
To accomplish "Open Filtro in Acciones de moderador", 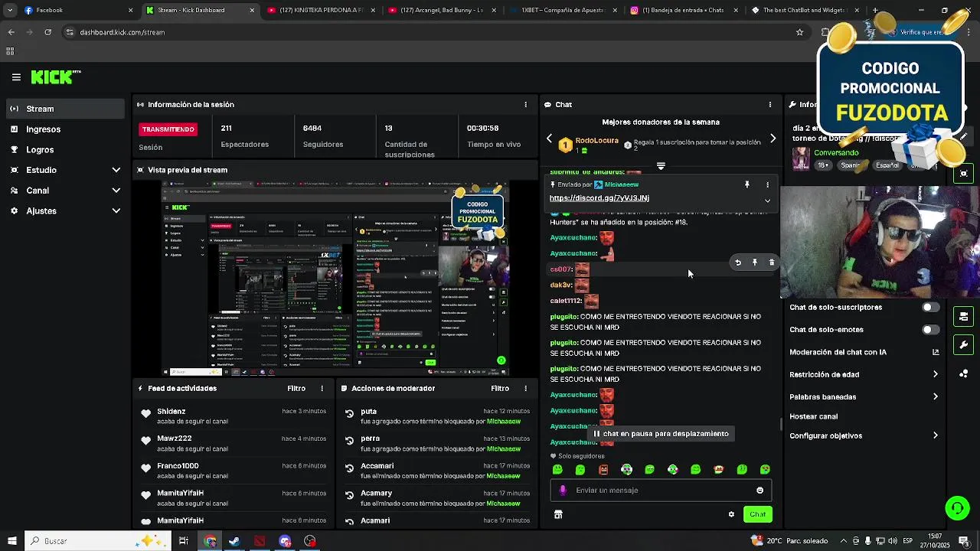I will point(500,389).
